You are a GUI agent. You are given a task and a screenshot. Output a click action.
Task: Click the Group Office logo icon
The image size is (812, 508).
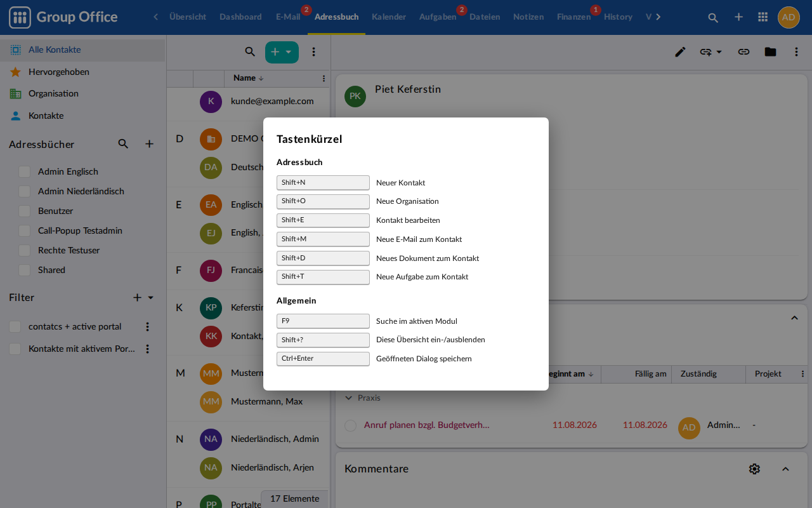point(20,17)
